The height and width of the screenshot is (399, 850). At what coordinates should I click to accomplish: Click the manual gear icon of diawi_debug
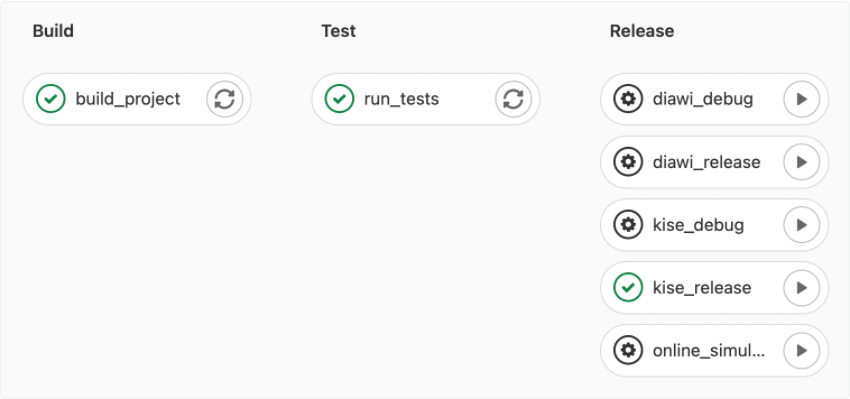[x=628, y=99]
